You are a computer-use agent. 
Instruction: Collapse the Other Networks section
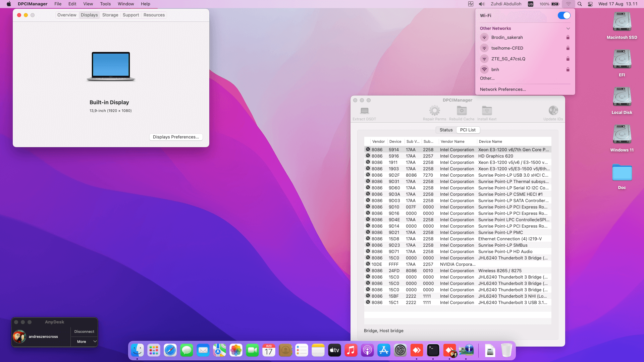[x=568, y=28]
